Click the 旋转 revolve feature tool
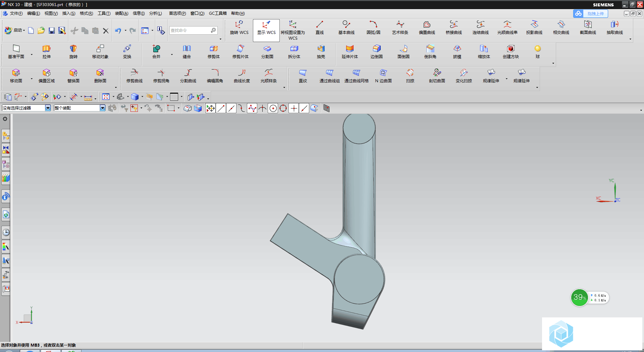The image size is (644, 352). click(73, 52)
